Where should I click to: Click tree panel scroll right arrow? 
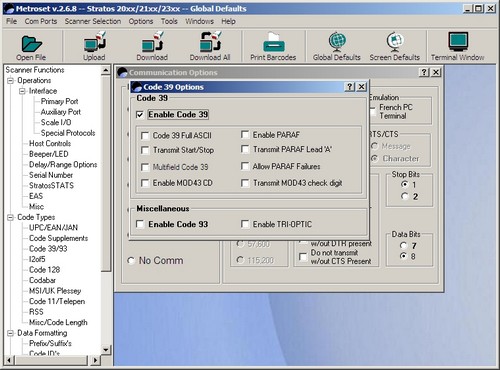pos(95,360)
